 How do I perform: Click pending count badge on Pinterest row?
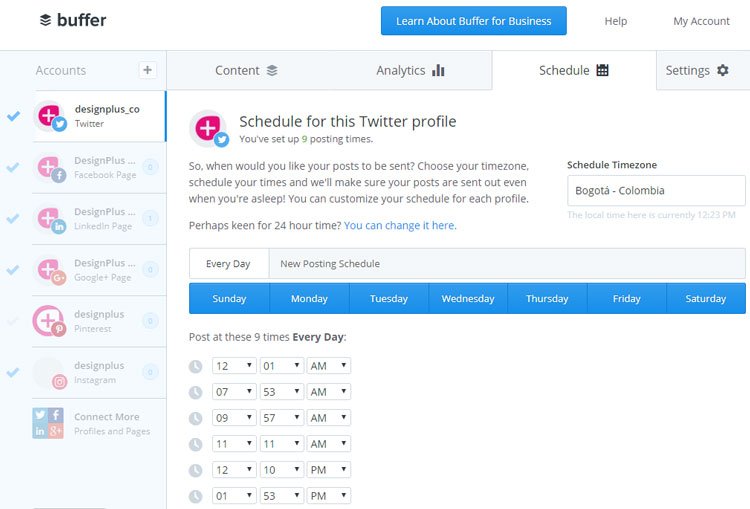click(150, 321)
